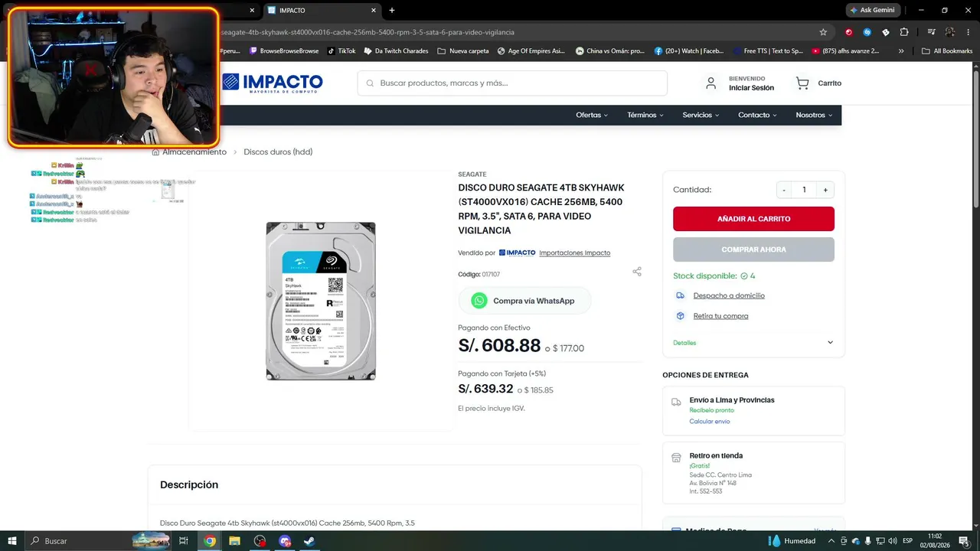The height and width of the screenshot is (551, 980).
Task: Show more bookmarks with the overflow chevron
Action: pos(901,51)
